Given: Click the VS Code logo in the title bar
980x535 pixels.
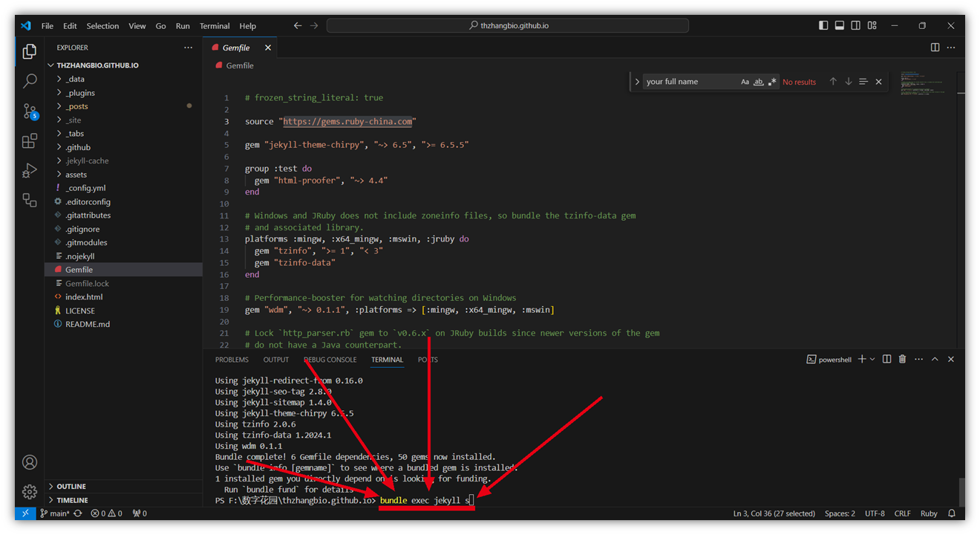Looking at the screenshot, I should (26, 25).
